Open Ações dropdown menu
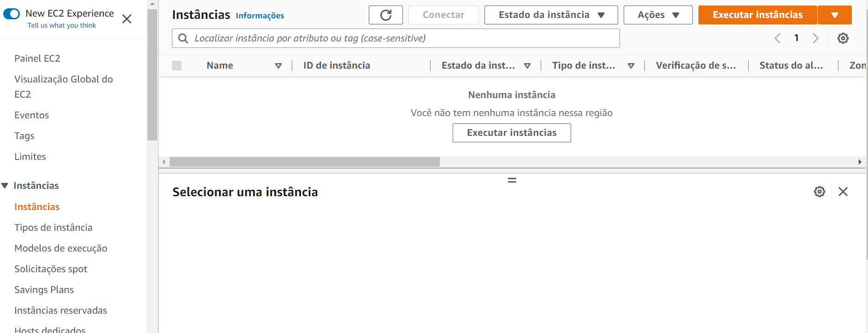 pos(658,15)
